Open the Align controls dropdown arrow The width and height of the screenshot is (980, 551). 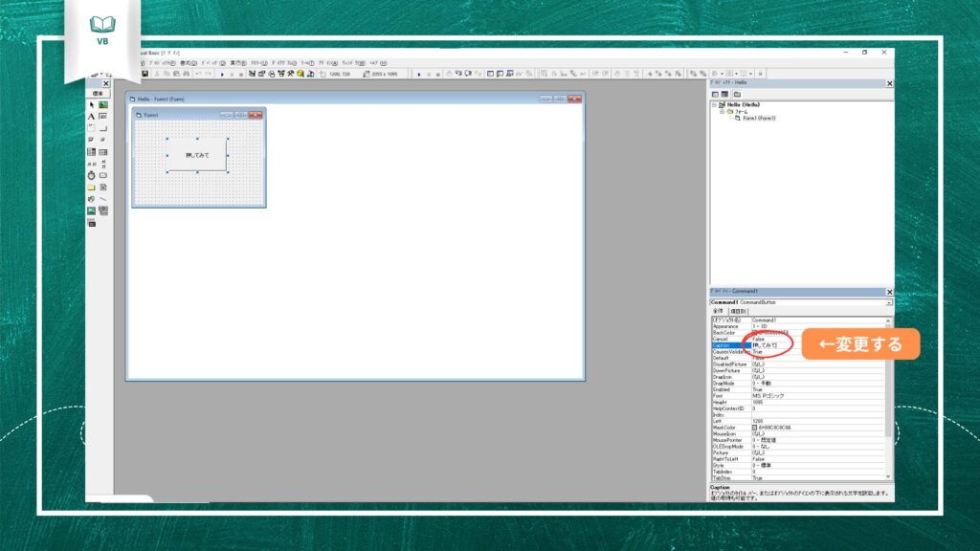coord(722,74)
